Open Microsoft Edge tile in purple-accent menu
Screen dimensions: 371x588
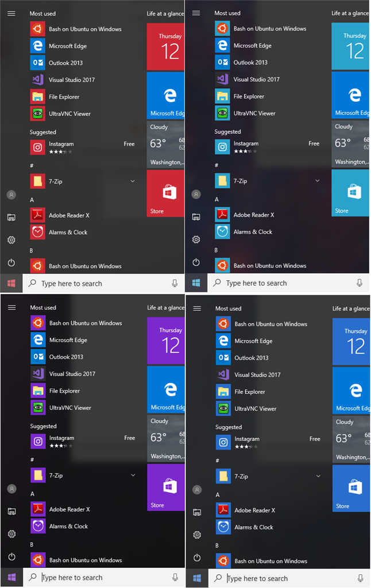point(166,390)
